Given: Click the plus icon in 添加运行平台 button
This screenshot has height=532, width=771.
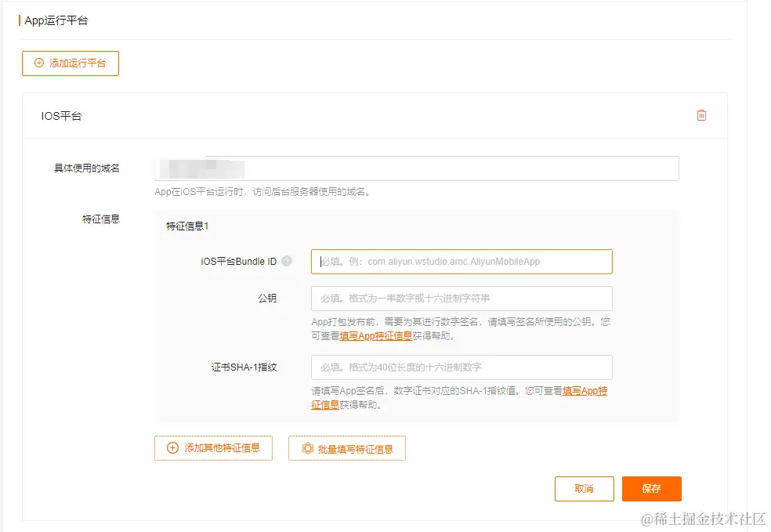Looking at the screenshot, I should coord(39,63).
